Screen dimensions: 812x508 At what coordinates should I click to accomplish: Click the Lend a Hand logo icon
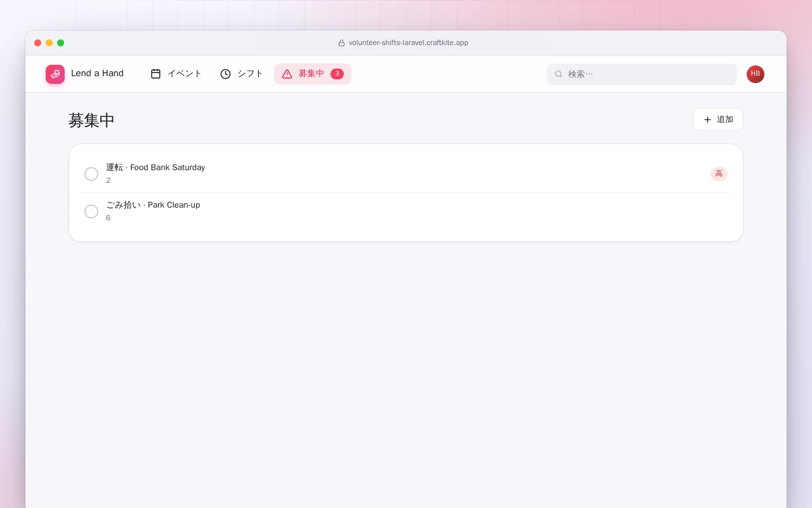click(55, 74)
